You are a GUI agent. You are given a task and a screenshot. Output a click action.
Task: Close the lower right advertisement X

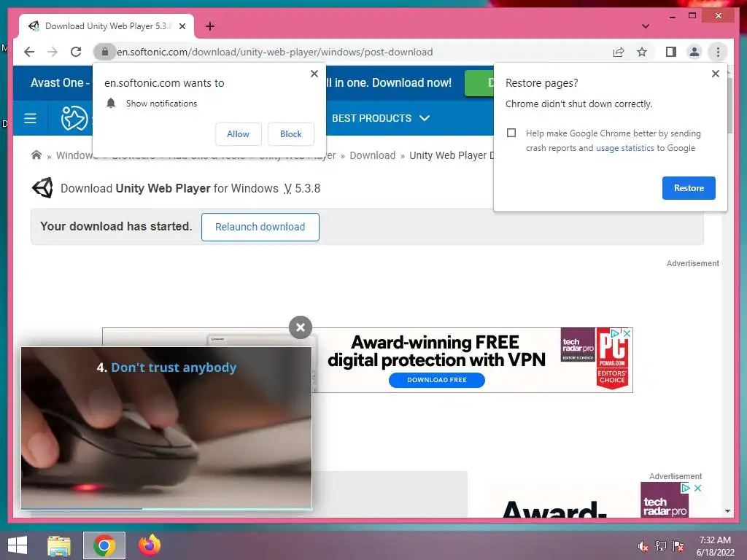(x=697, y=488)
